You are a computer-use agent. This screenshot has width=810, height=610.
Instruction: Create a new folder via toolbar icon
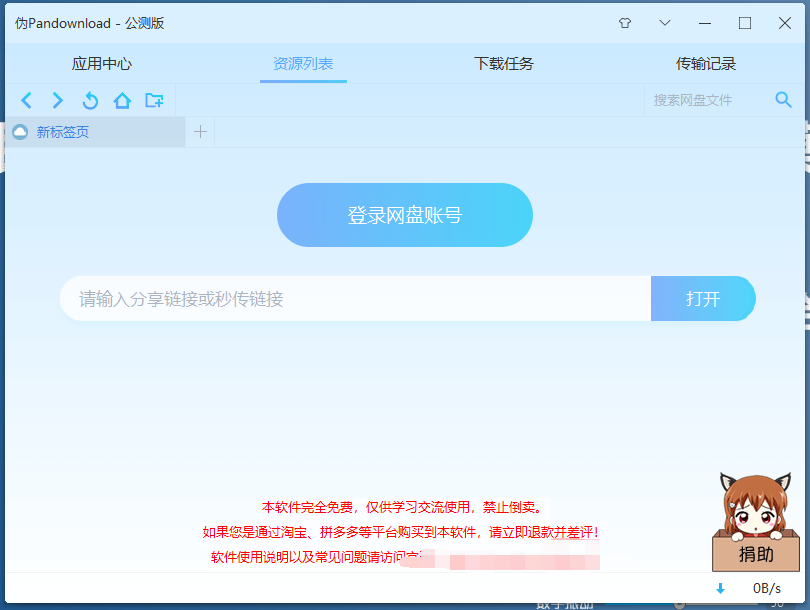coord(154,100)
